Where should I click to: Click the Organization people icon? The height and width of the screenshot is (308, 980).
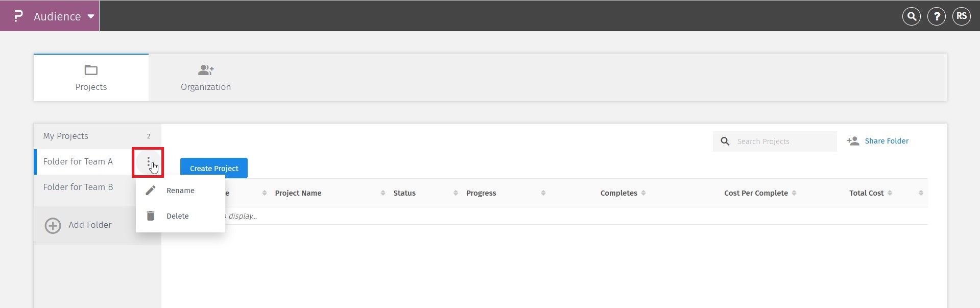[x=205, y=70]
